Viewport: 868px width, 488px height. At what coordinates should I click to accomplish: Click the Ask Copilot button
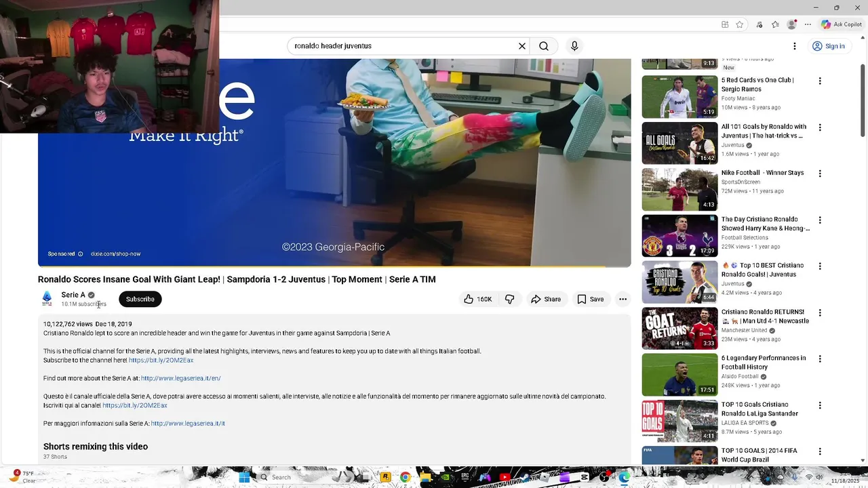[x=841, y=24]
